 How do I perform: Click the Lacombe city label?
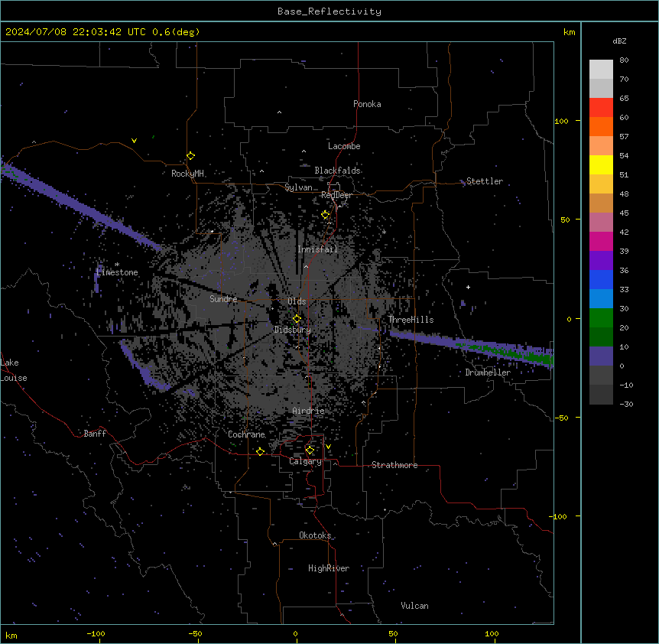[x=344, y=146]
